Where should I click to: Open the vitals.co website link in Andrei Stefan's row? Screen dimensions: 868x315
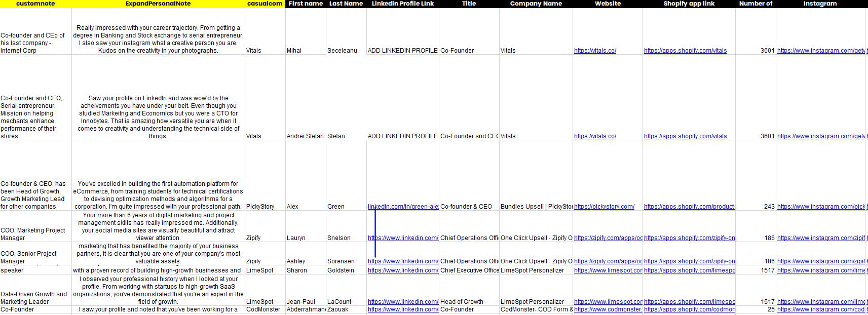[x=595, y=136]
